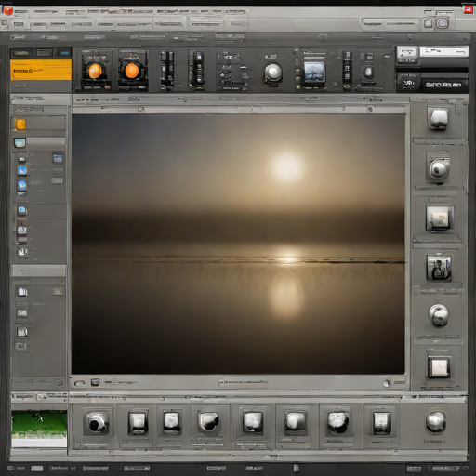Screen dimensions: 476x476
Task: Click the chrome sphere at far right of bottom strip
Action: pyautogui.click(x=436, y=421)
